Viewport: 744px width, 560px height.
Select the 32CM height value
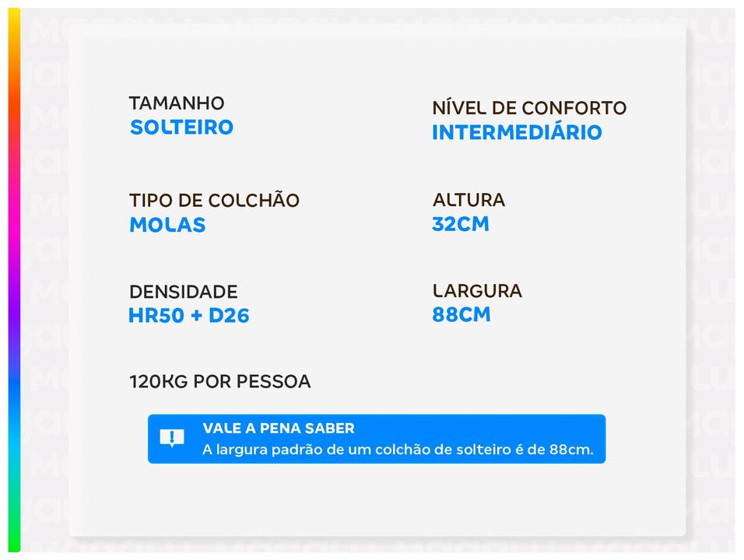click(461, 224)
